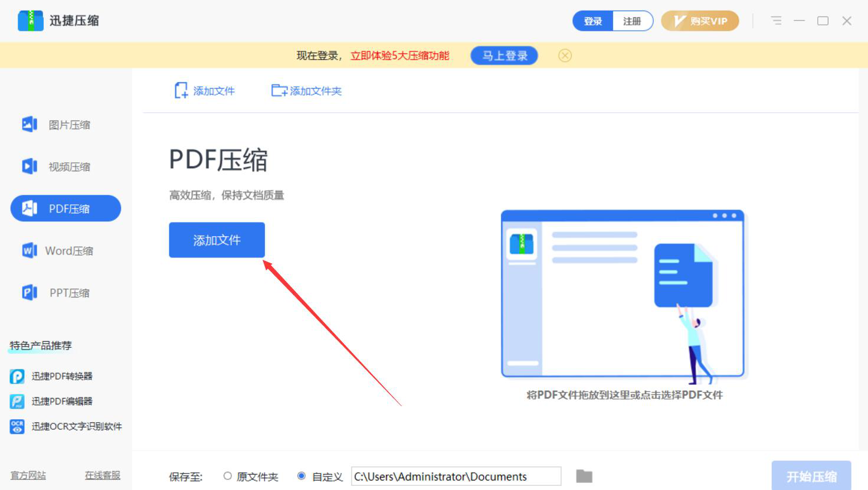Close the 迅捷压缩 window
Viewport: 868px width, 490px height.
(x=847, y=21)
